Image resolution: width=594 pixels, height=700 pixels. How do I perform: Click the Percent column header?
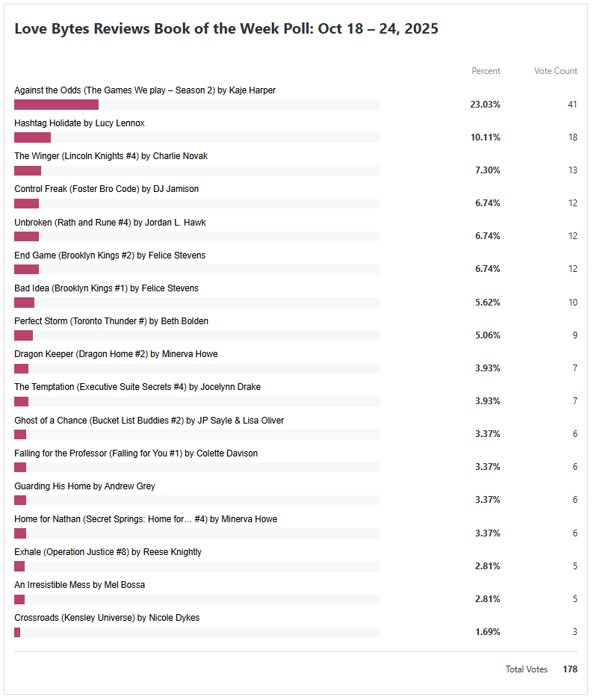tap(486, 71)
